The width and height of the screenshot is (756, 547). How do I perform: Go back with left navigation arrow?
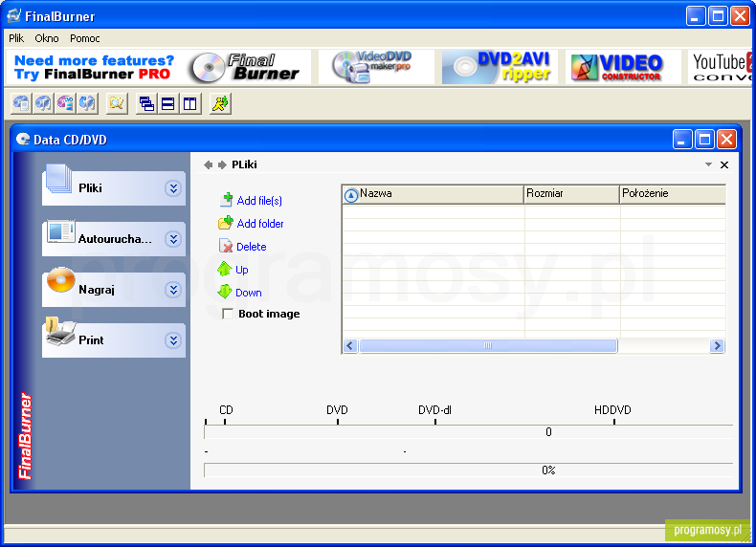(209, 164)
